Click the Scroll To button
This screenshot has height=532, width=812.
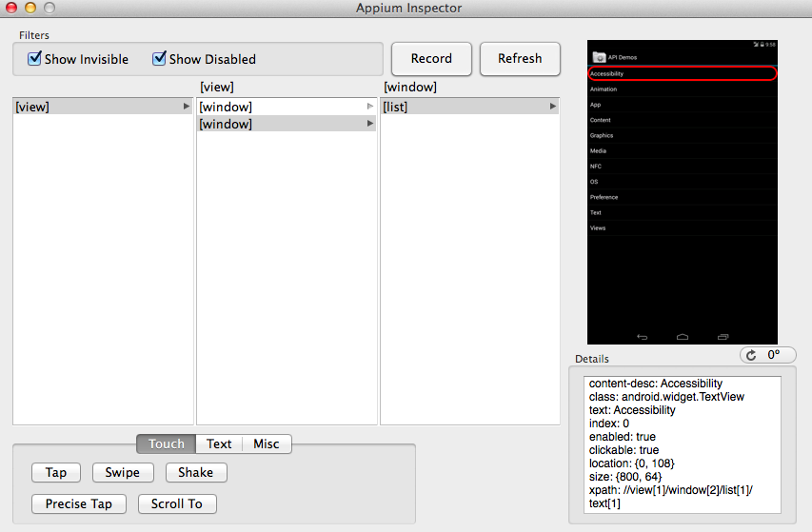[177, 504]
